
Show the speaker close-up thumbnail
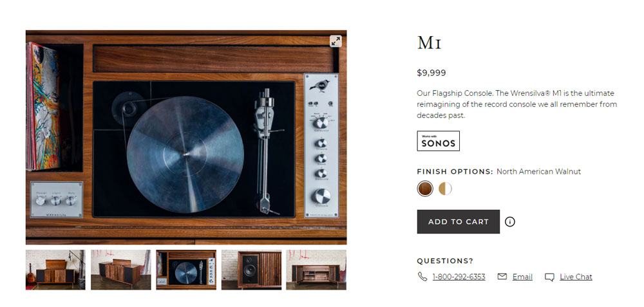(x=251, y=270)
